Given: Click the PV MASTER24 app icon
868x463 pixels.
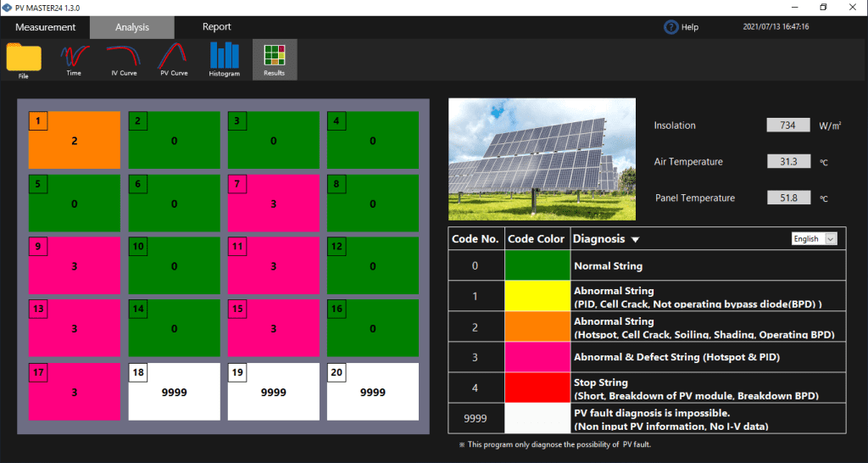Looking at the screenshot, I should click(7, 8).
